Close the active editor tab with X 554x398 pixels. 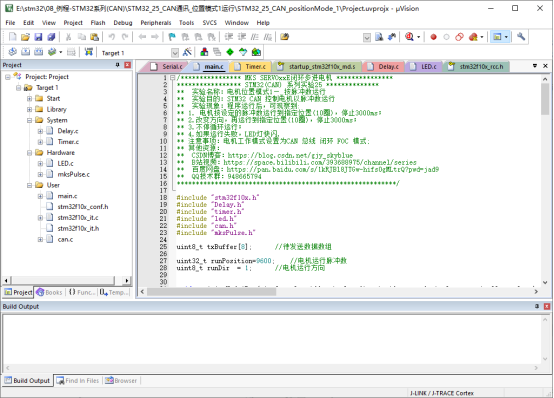545,66
